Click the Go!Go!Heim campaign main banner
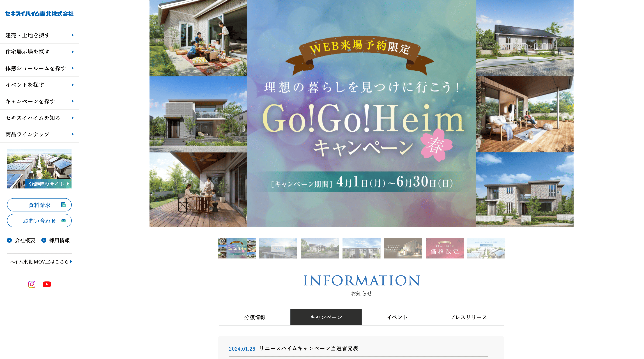This screenshot has height=359, width=644. tap(361, 114)
